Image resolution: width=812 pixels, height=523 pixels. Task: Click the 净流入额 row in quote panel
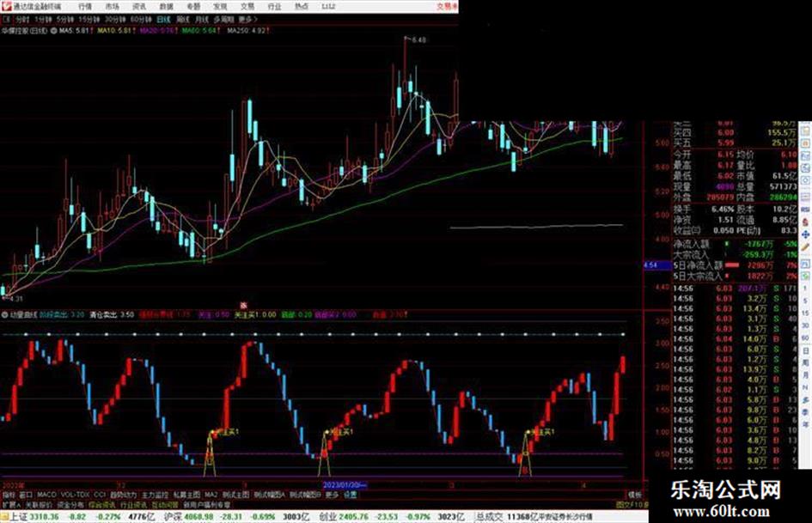(x=736, y=243)
